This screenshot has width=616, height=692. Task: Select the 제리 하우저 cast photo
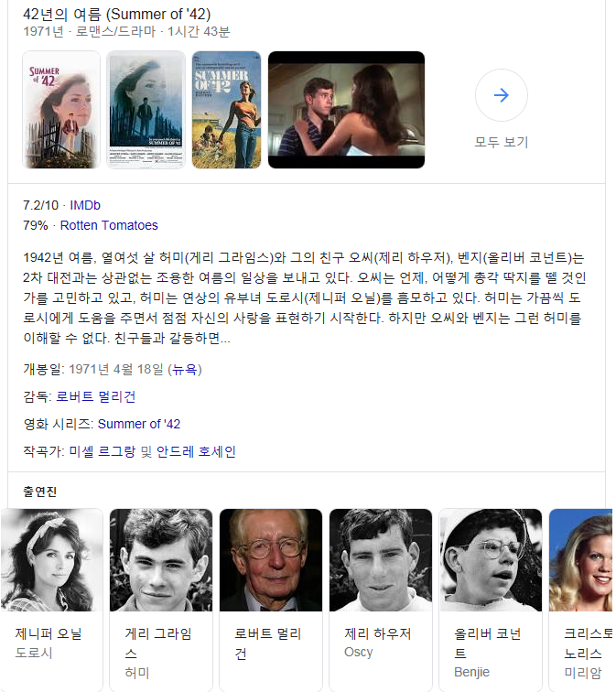pos(381,560)
